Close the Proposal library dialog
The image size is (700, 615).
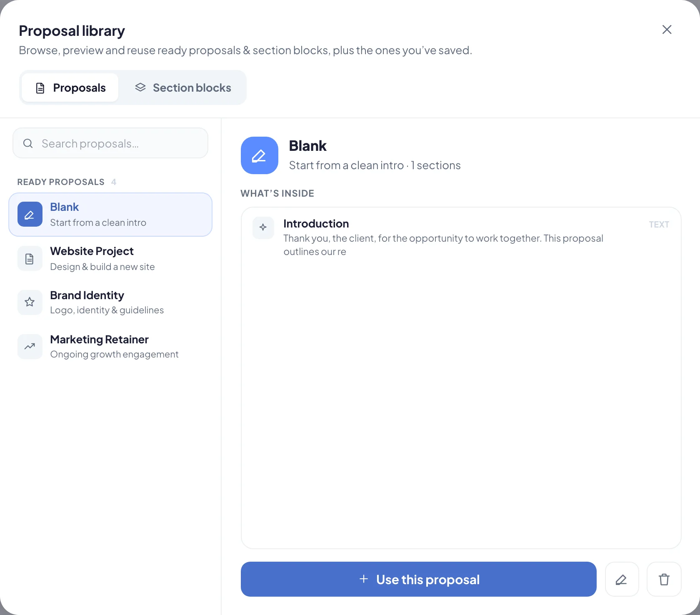coord(667,30)
